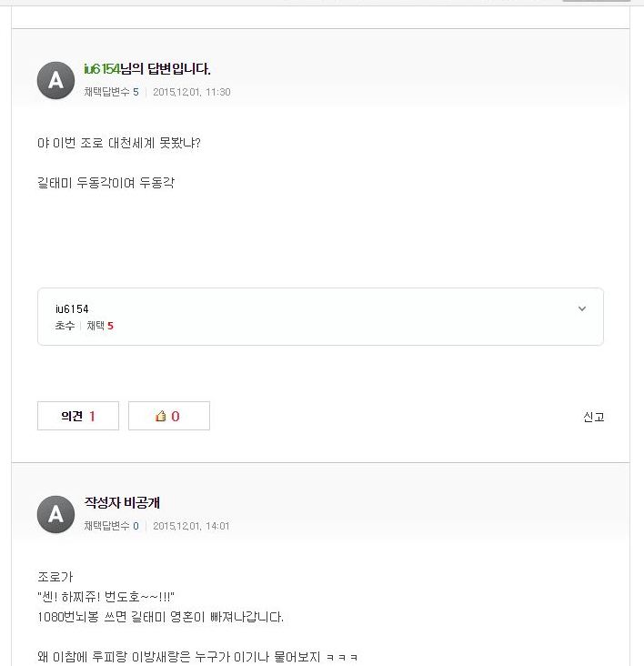Open iu6154's green username link in the answer header
Screen dimensions: 644x666
click(x=102, y=69)
